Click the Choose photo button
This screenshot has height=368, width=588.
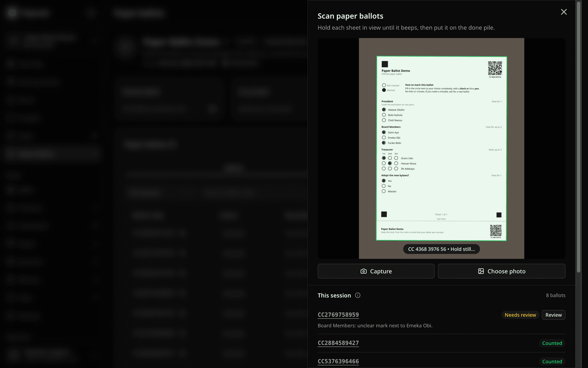[501, 271]
